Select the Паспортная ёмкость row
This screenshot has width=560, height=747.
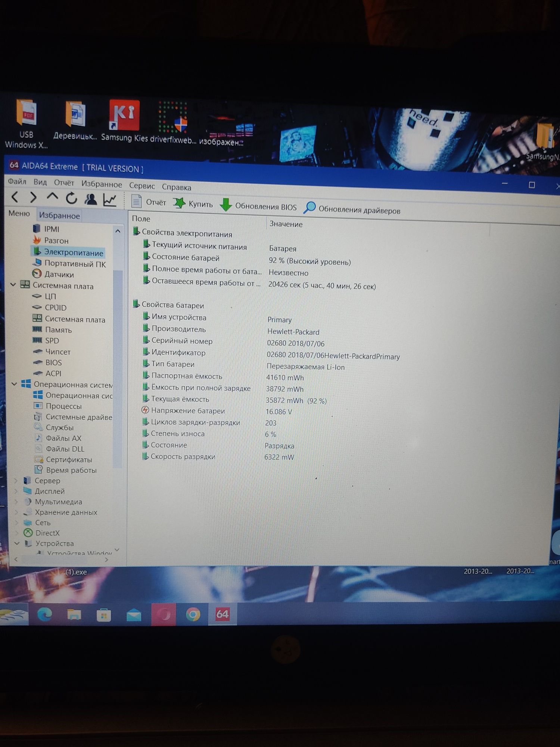pyautogui.click(x=223, y=376)
